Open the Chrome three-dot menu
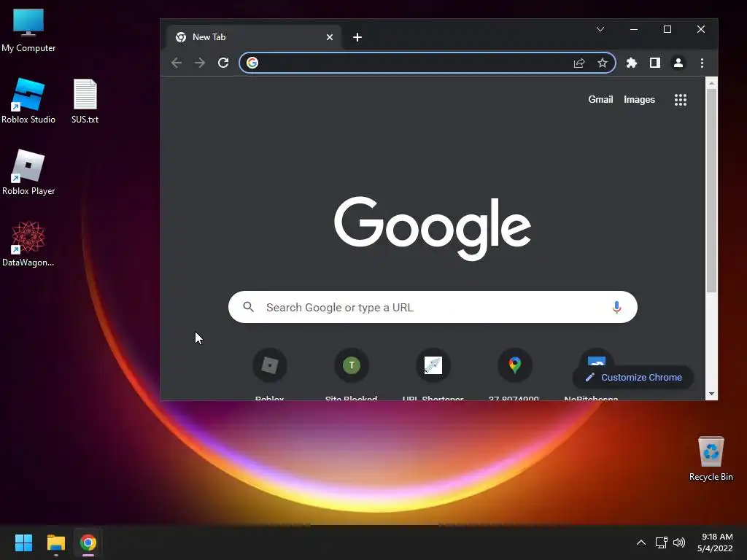747x560 pixels. [702, 63]
